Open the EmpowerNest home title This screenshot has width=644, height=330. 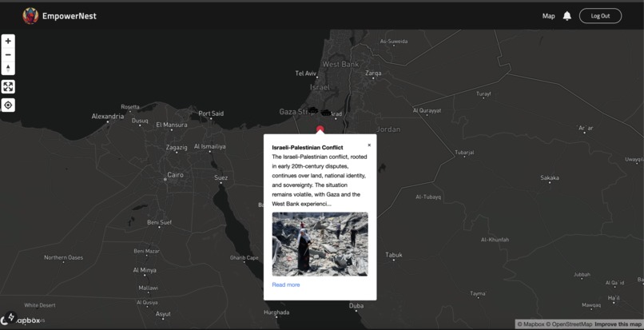[x=69, y=16]
